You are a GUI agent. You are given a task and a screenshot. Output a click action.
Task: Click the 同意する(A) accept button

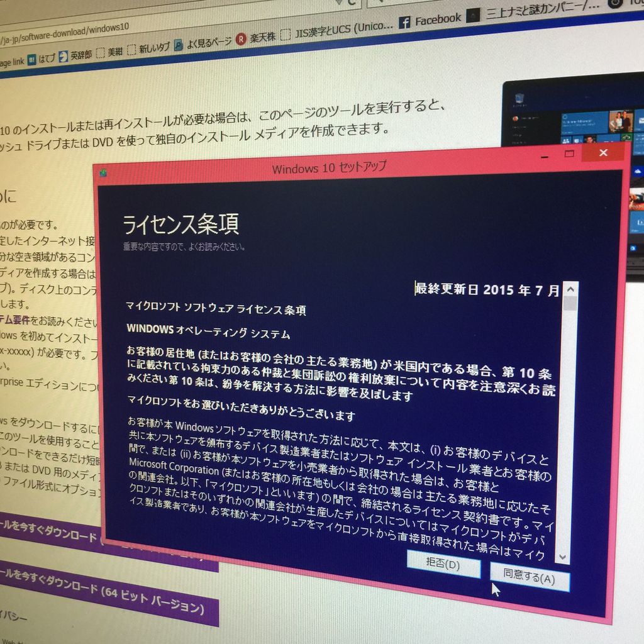530,577
